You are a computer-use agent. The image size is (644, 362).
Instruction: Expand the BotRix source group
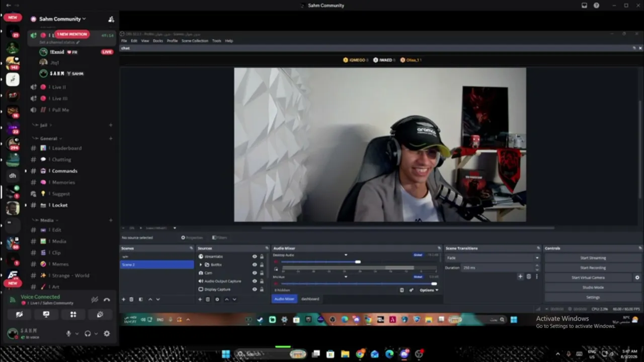point(201,264)
